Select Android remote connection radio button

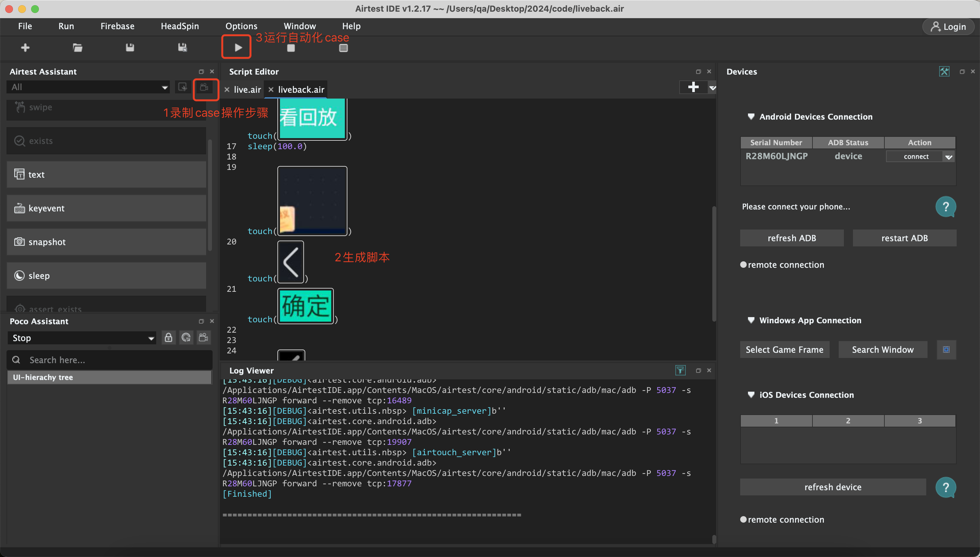coord(743,265)
